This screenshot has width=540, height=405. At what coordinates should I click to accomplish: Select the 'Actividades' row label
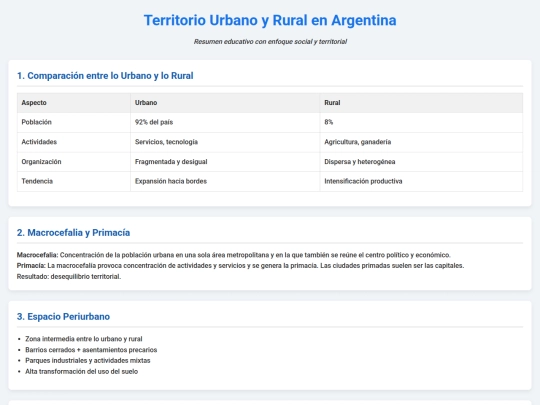(39, 142)
